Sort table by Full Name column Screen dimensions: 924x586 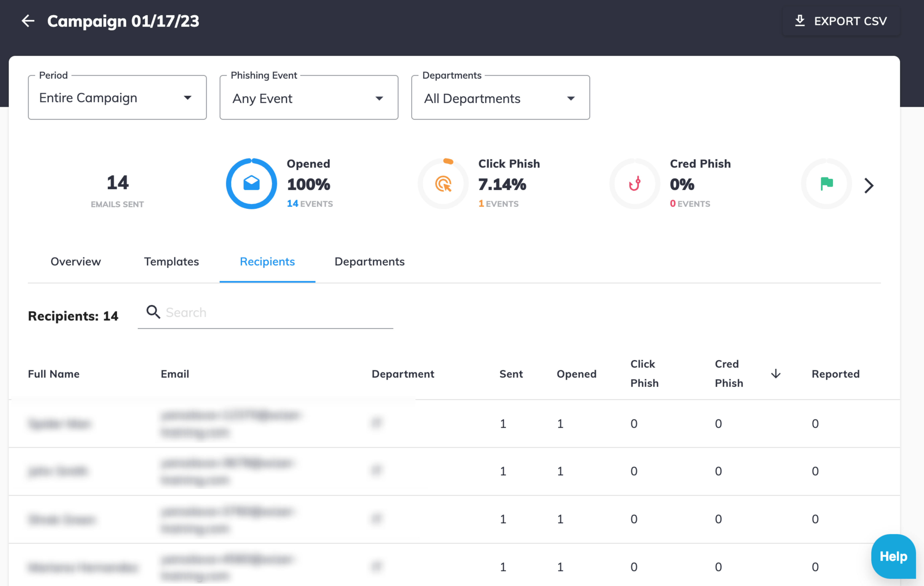coord(54,374)
